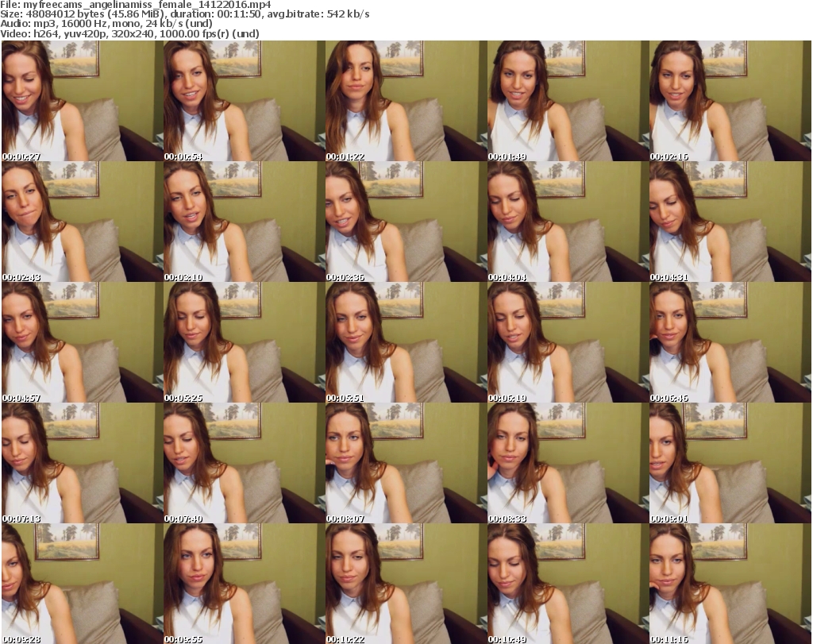Pick the 00:08:33 preview frame
The image size is (813, 644).
(x=568, y=462)
